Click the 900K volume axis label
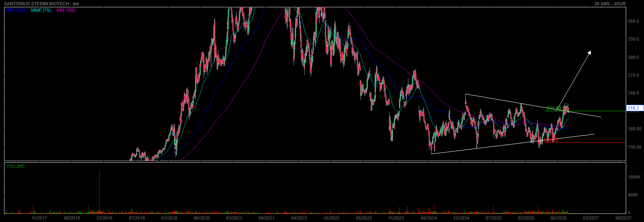Image resolution: width=644 pixels, height=222 pixels. [x=634, y=195]
